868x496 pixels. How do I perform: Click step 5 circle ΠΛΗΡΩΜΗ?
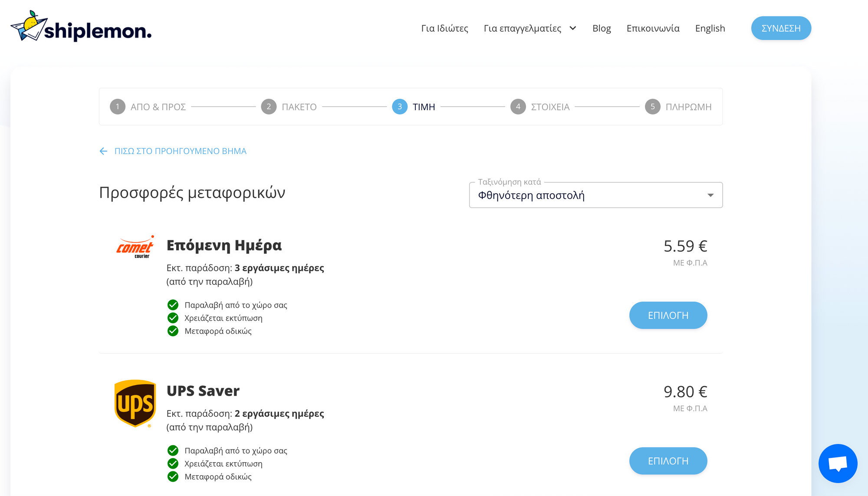652,107
